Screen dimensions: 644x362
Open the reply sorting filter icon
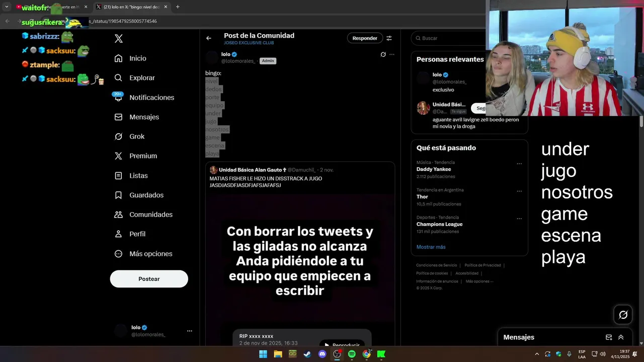pyautogui.click(x=389, y=38)
